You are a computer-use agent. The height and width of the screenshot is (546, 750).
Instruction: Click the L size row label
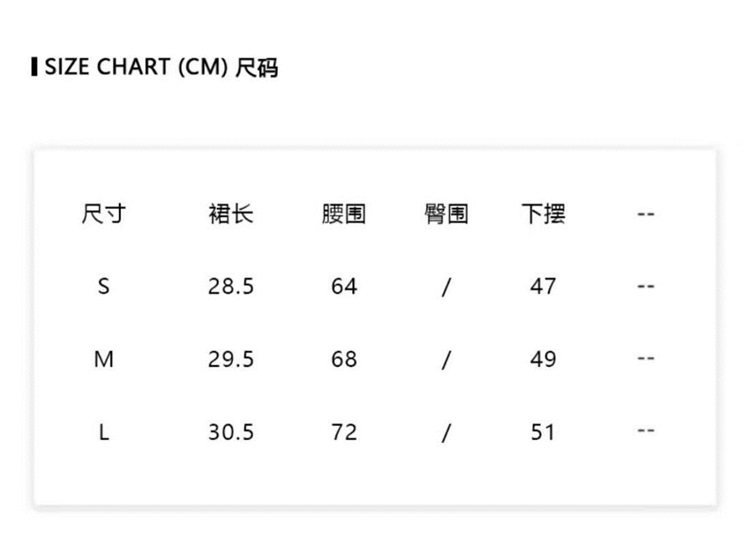click(104, 432)
